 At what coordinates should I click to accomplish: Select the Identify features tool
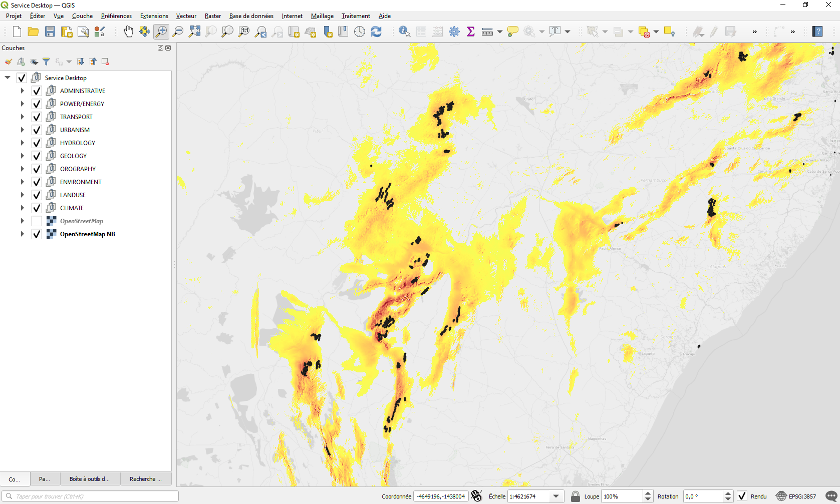[405, 32]
